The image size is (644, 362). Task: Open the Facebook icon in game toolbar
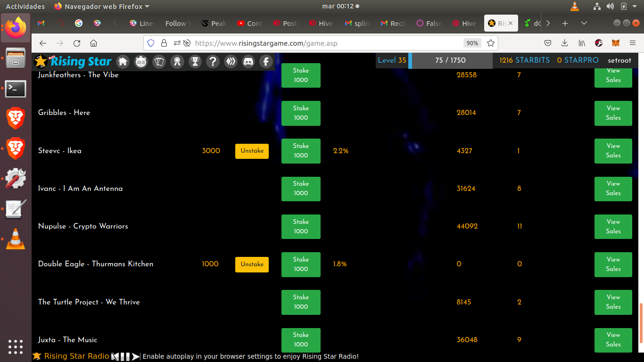[x=266, y=61]
